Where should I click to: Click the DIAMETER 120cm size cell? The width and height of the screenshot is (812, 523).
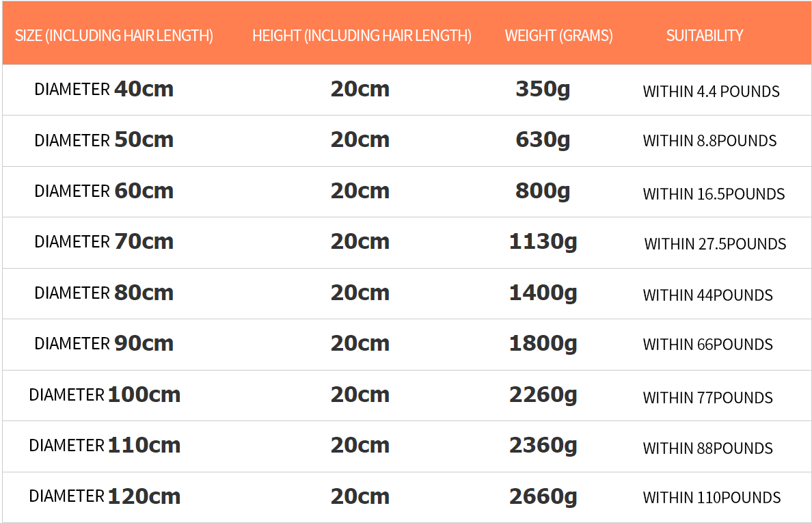click(105, 496)
